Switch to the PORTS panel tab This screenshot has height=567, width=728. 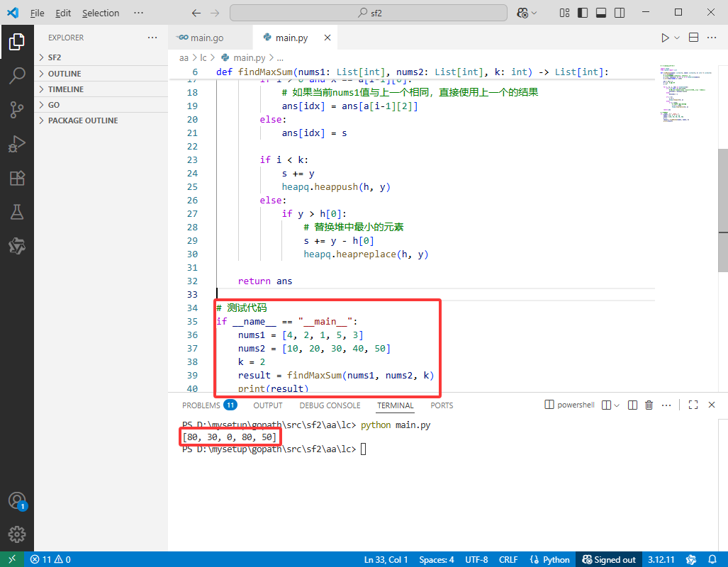click(442, 405)
